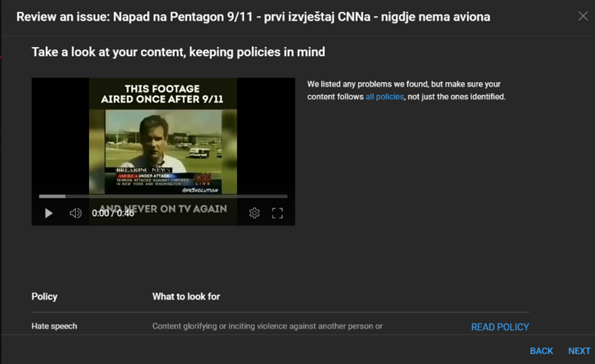Screen dimensions: 595x364
Task: Click the 'THIS FOOTAGE AIRED ONCE' video caption
Action: click(x=162, y=94)
